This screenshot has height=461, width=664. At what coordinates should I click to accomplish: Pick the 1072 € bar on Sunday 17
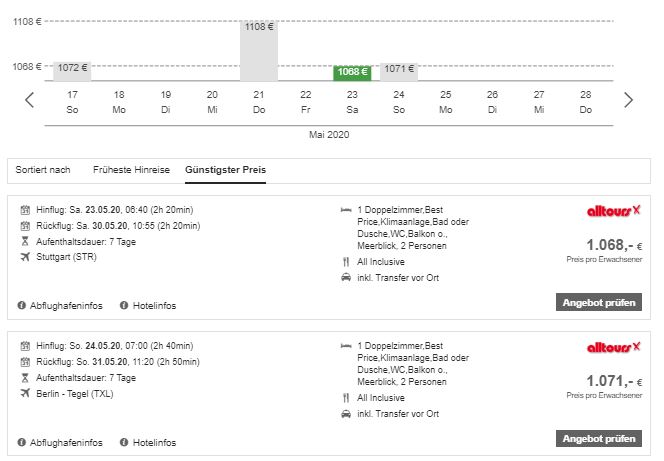72,69
